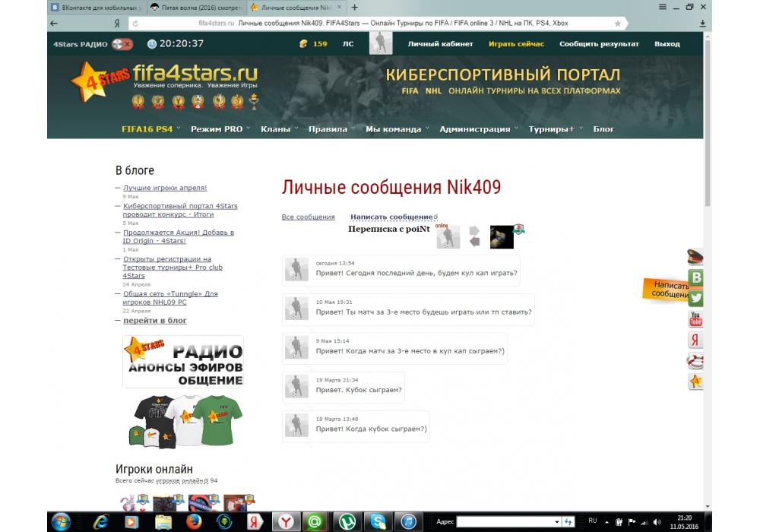The height and width of the screenshot is (532, 760).
Task: Click the lifebuoy help icon in the side panel
Action: 695,361
